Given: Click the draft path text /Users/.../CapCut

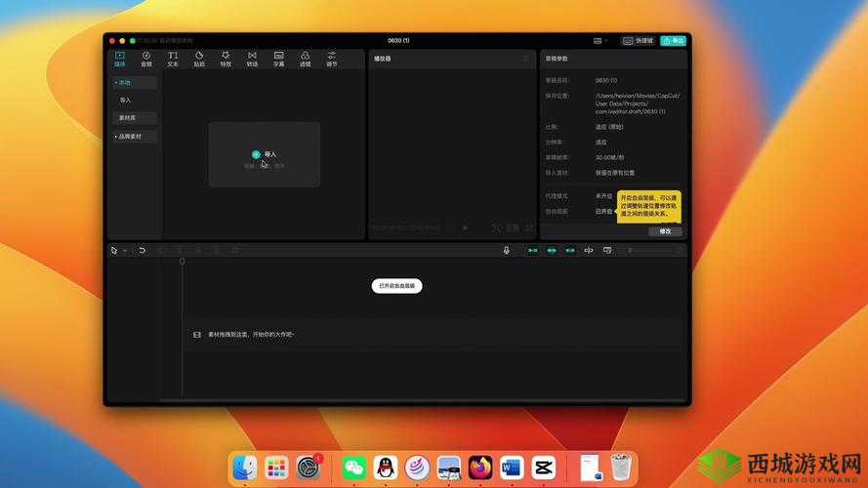Looking at the screenshot, I should point(638,103).
